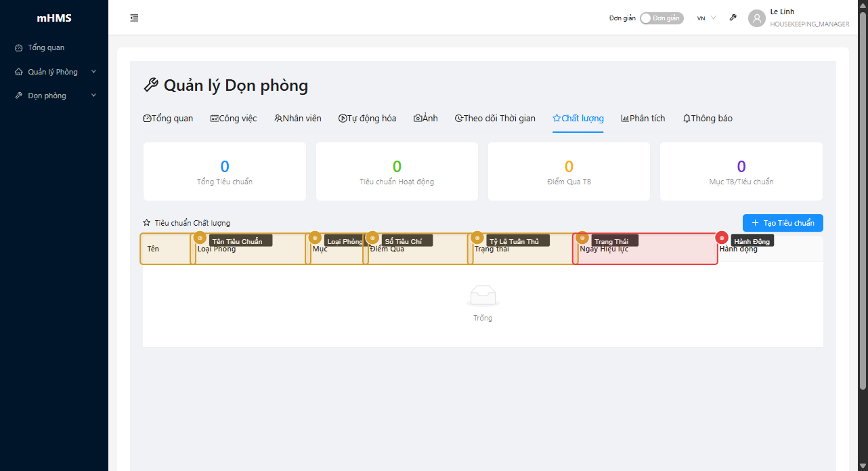
Task: Click the Tạo Tiêu chuẩn button
Action: coord(783,223)
